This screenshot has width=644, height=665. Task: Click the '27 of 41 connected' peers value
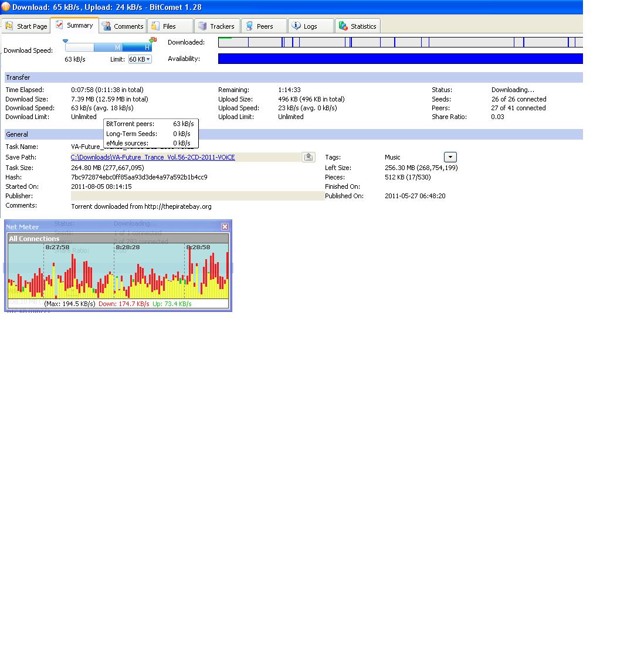518,108
